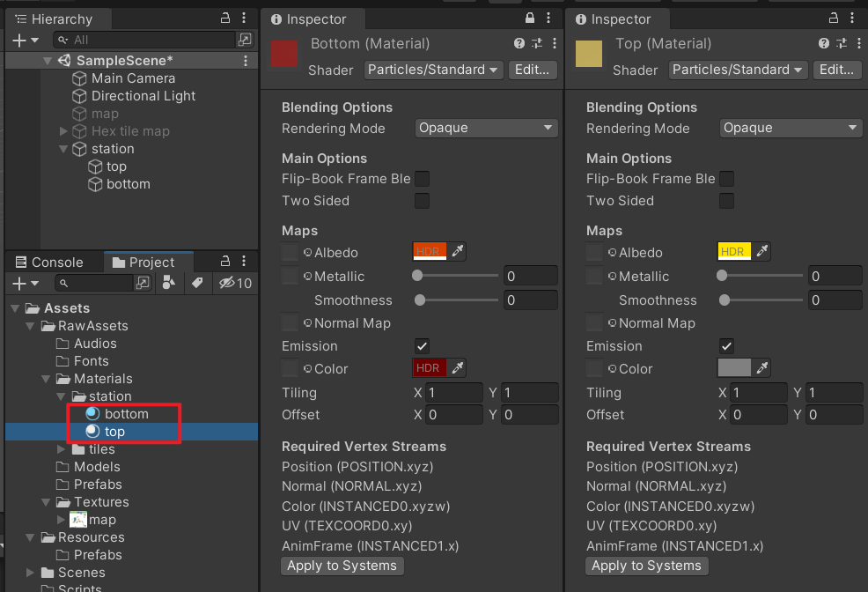The width and height of the screenshot is (868, 592).
Task: Lock the Hierarchy panel
Action: click(225, 18)
